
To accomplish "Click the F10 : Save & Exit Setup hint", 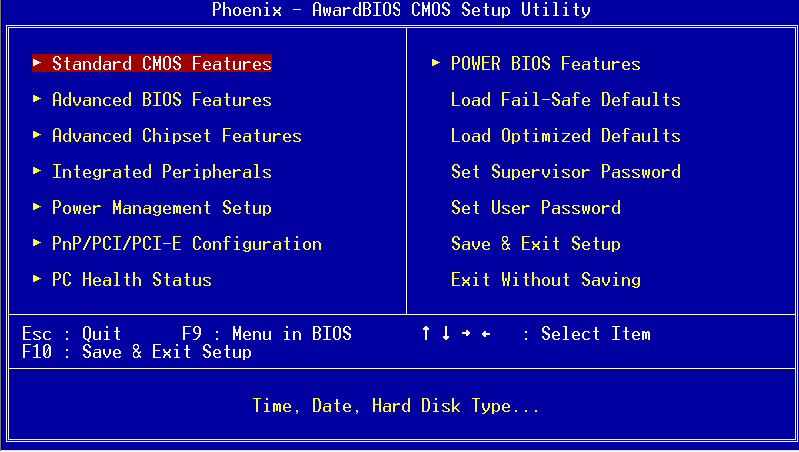I will (136, 352).
